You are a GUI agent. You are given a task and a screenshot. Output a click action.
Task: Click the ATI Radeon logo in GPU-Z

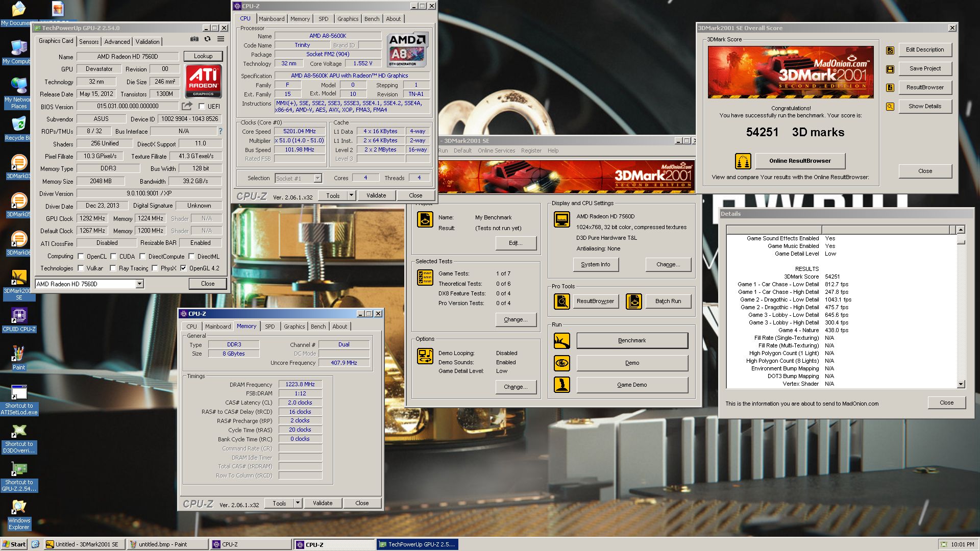point(203,81)
